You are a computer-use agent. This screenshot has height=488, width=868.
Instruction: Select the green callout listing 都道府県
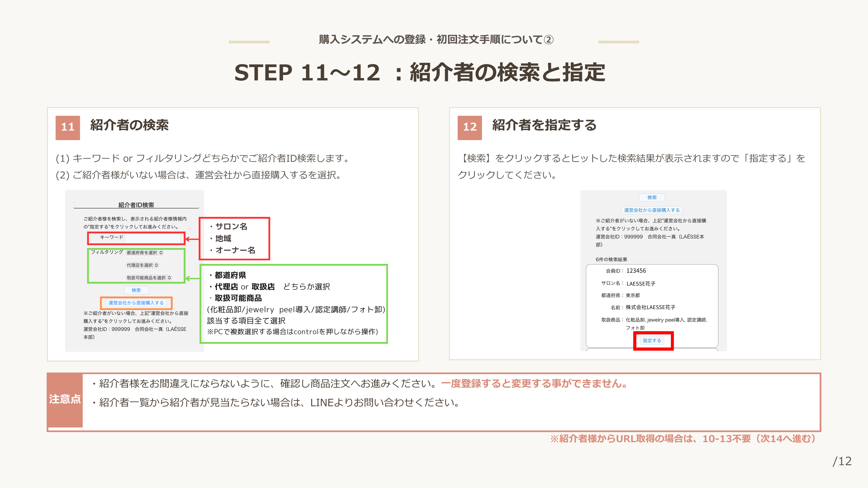[x=293, y=303]
